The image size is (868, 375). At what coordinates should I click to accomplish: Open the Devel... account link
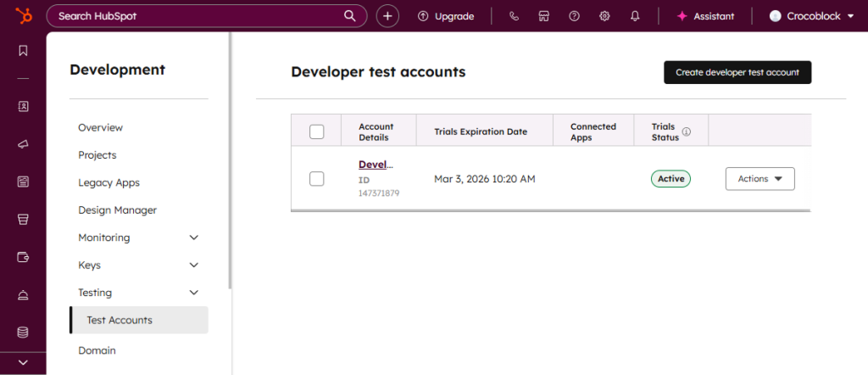click(376, 165)
